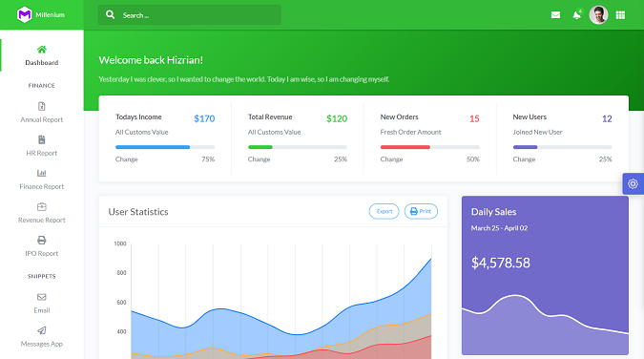Click the Daily Sales card
The width and height of the screenshot is (644, 359).
tap(545, 275)
